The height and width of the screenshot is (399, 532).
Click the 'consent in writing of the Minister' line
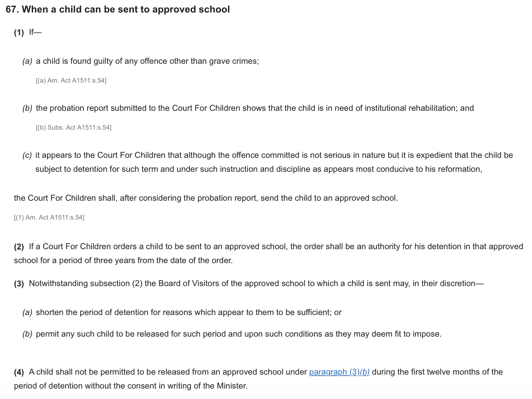[x=131, y=386]
